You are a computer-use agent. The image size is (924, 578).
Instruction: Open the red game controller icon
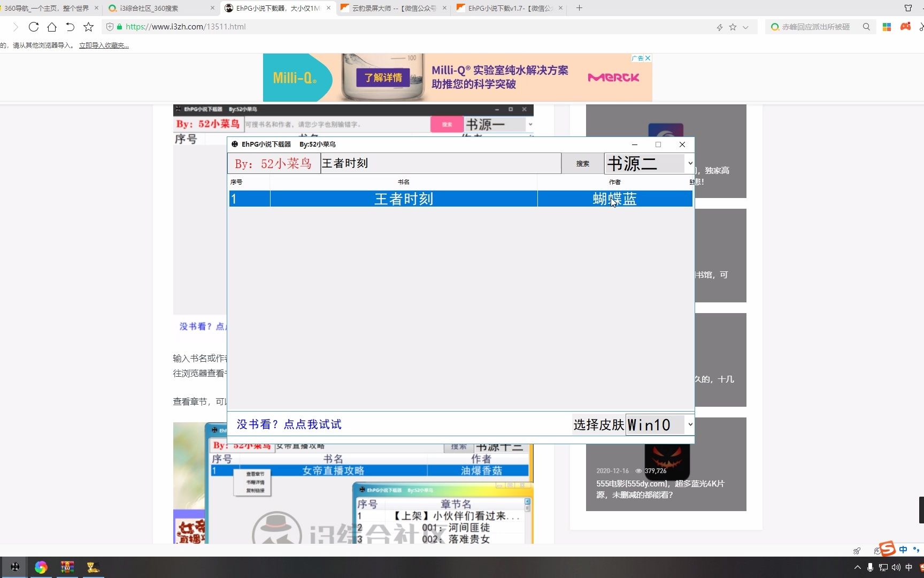click(905, 26)
